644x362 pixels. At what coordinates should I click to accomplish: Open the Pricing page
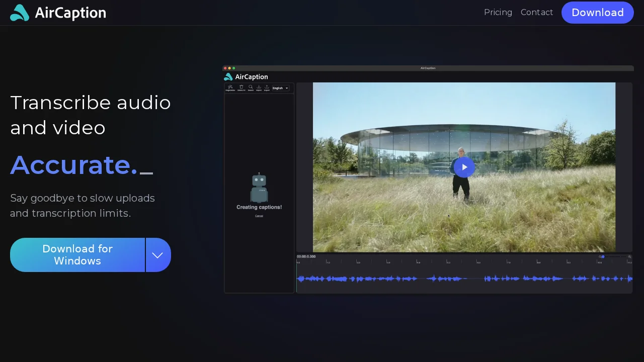(x=498, y=12)
